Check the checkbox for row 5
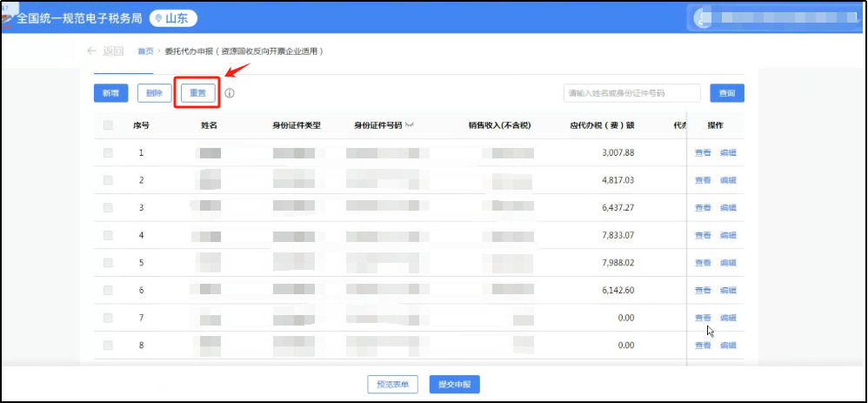Screen dimensions: 868x403 108,262
